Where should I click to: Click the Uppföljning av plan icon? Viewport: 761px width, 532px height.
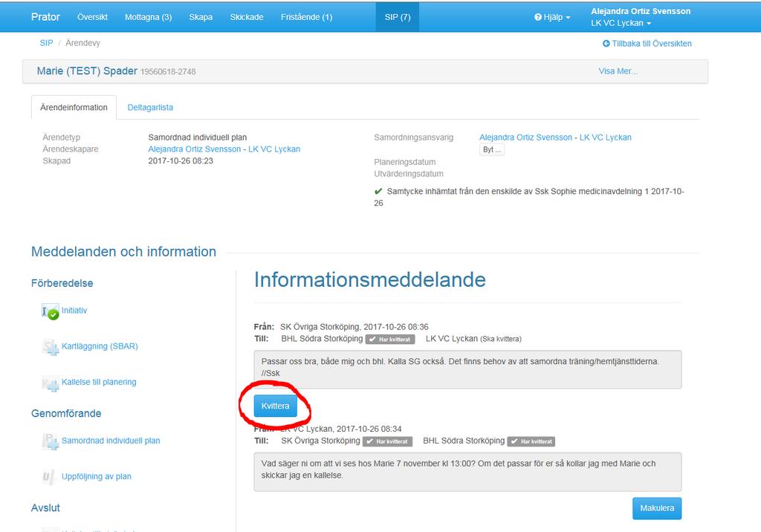pos(48,477)
